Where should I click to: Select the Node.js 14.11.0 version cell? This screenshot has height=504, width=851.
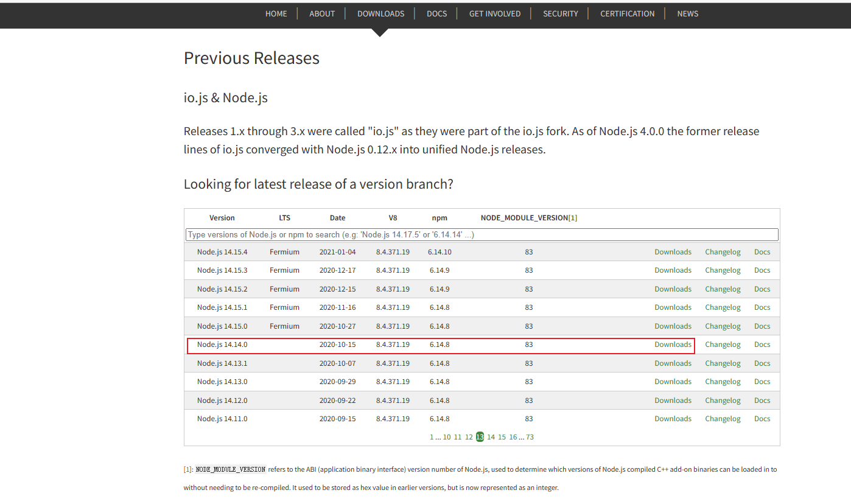coord(222,419)
